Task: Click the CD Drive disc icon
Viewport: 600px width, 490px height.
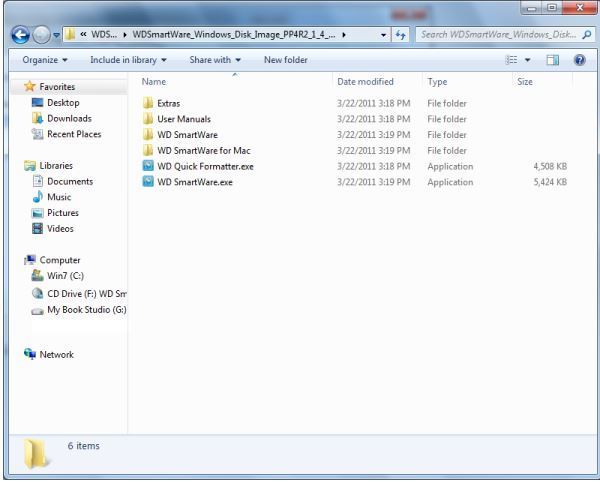Action: click(37, 293)
